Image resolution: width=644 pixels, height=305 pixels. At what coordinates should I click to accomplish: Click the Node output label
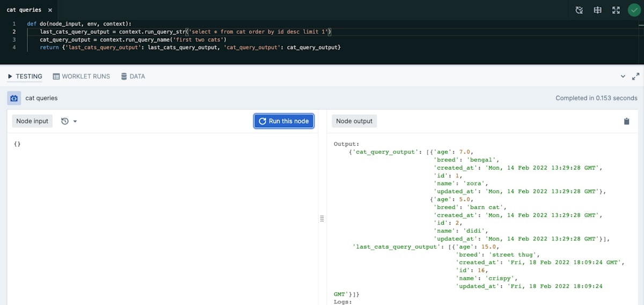click(x=354, y=121)
